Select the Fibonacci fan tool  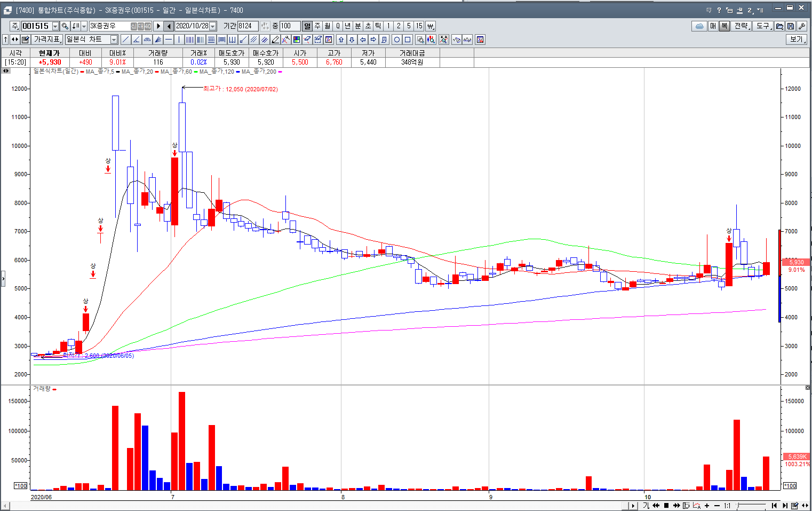pos(157,40)
